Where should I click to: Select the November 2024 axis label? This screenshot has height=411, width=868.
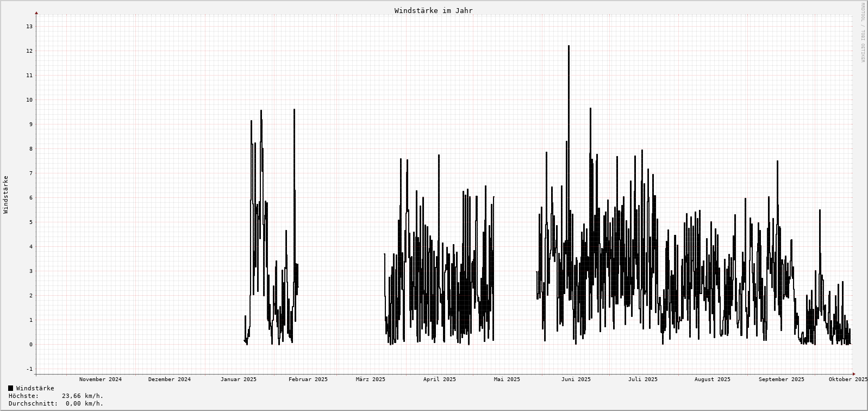(x=101, y=379)
